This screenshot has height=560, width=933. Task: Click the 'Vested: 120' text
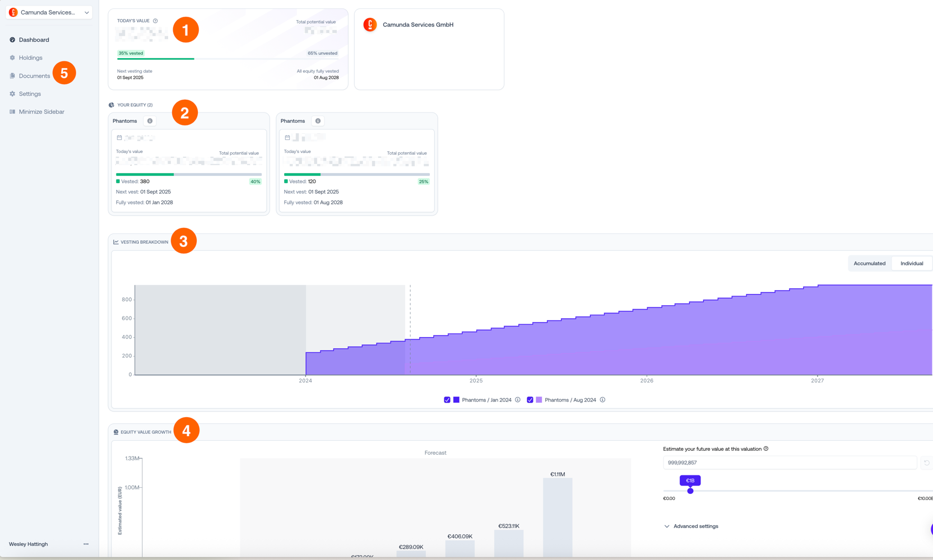tap(303, 181)
